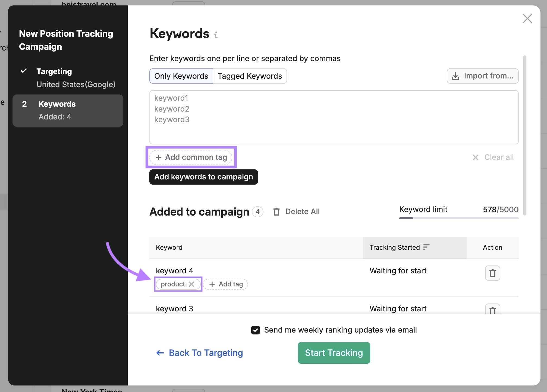Click the added keywords count badge 4

[x=257, y=212]
